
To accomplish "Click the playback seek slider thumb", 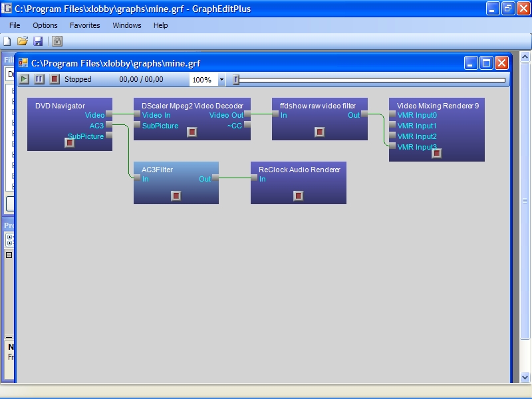I will tap(236, 80).
